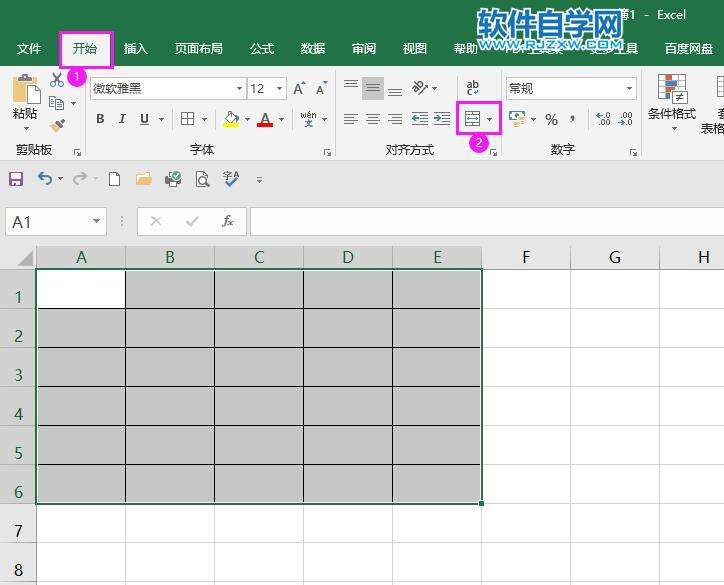The height and width of the screenshot is (585, 724).
Task: Open the 公式 (Formulas) ribbon tab
Action: [x=262, y=48]
